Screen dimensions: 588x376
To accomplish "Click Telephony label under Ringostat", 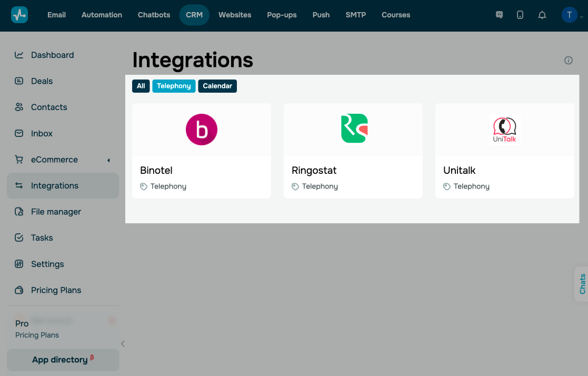I will [x=320, y=186].
